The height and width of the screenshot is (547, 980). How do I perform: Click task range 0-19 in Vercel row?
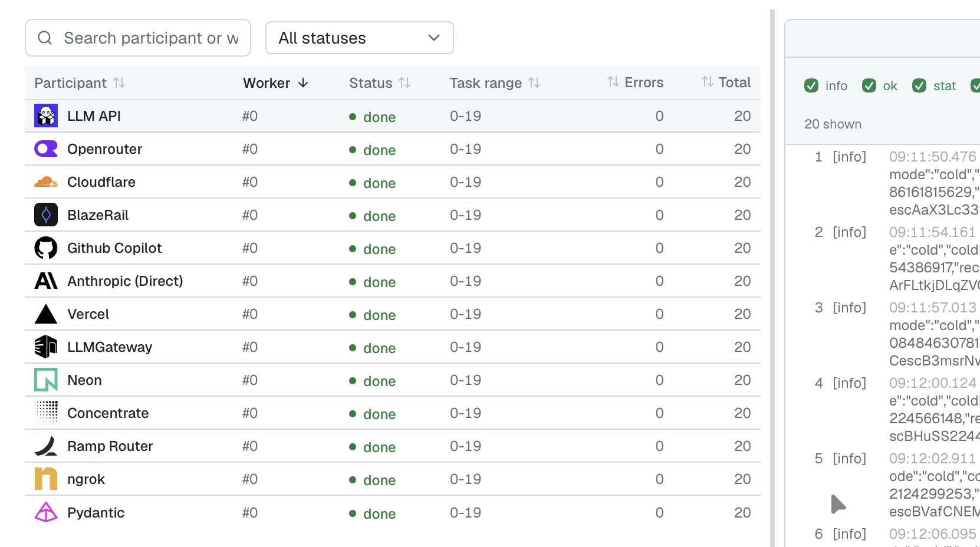click(x=465, y=314)
